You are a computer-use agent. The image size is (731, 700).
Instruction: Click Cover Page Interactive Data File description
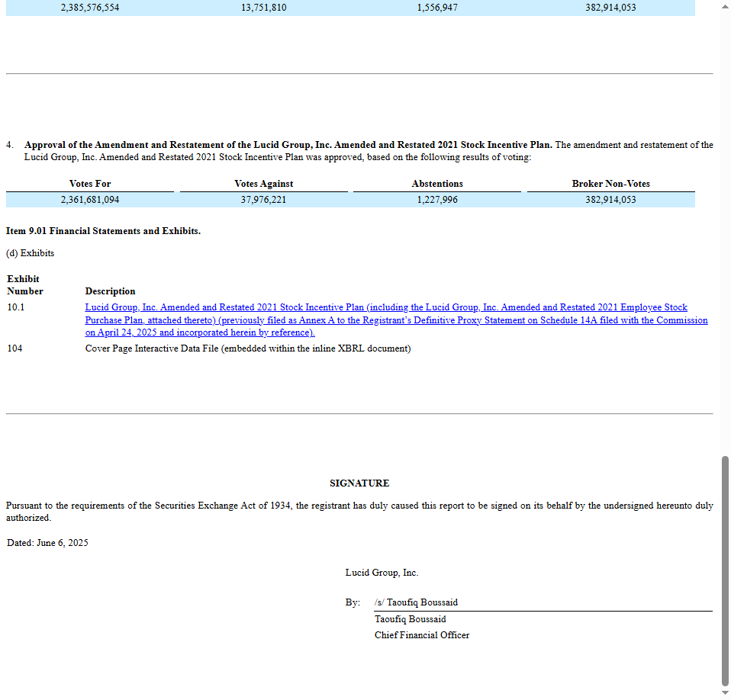(x=248, y=348)
